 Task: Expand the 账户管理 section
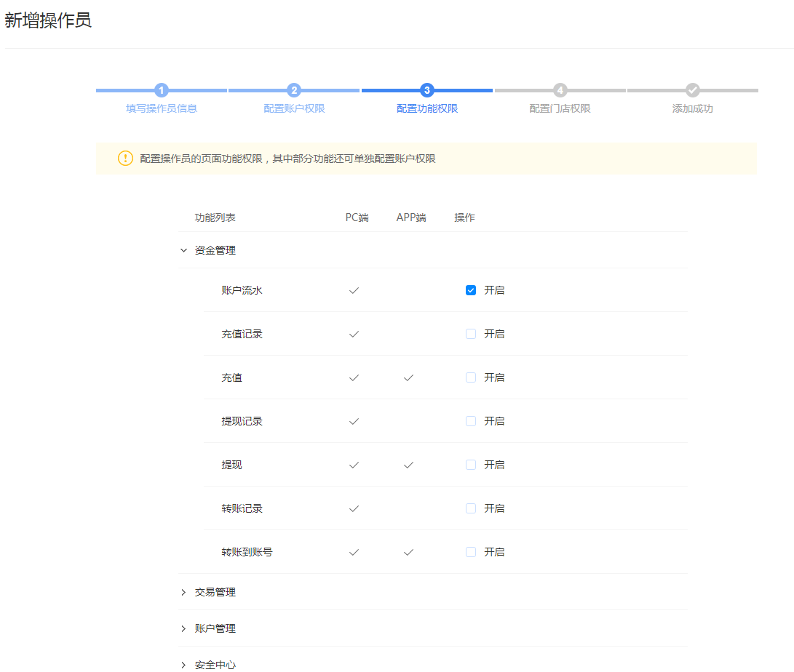coord(182,628)
